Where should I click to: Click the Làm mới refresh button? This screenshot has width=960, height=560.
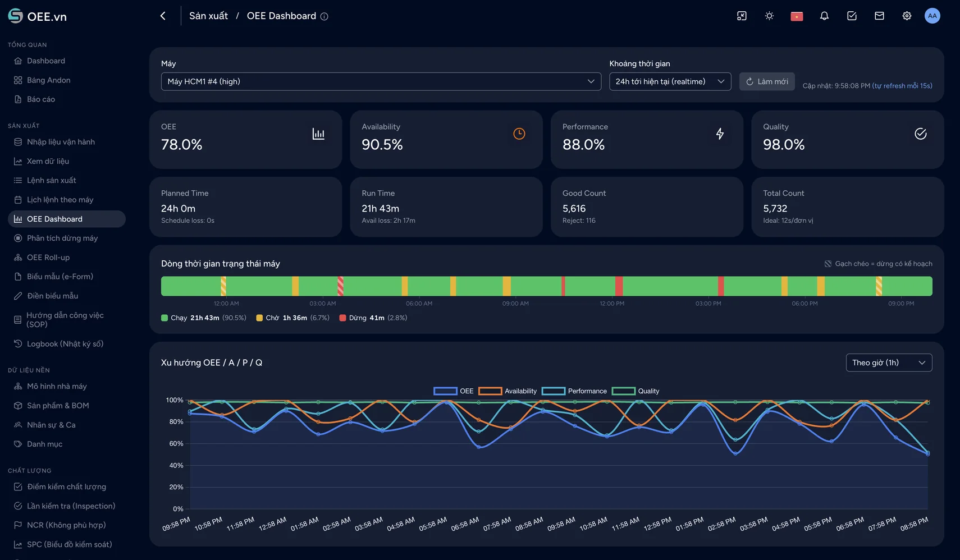point(767,81)
